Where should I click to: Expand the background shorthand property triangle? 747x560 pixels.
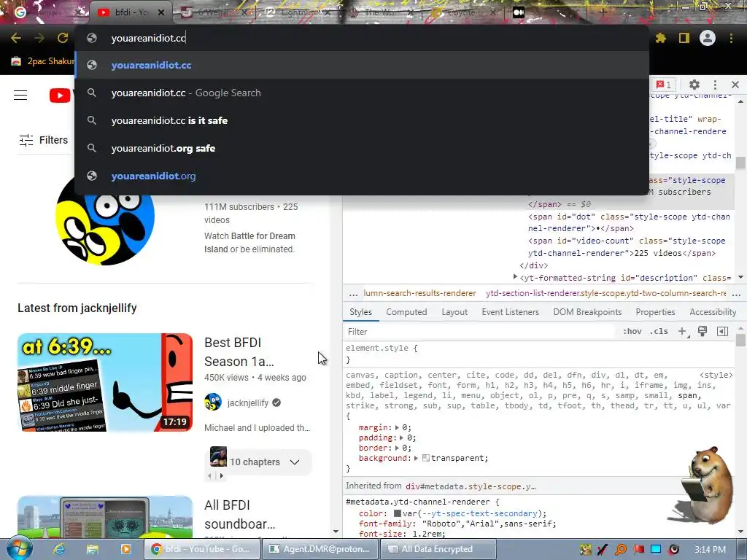click(416, 458)
